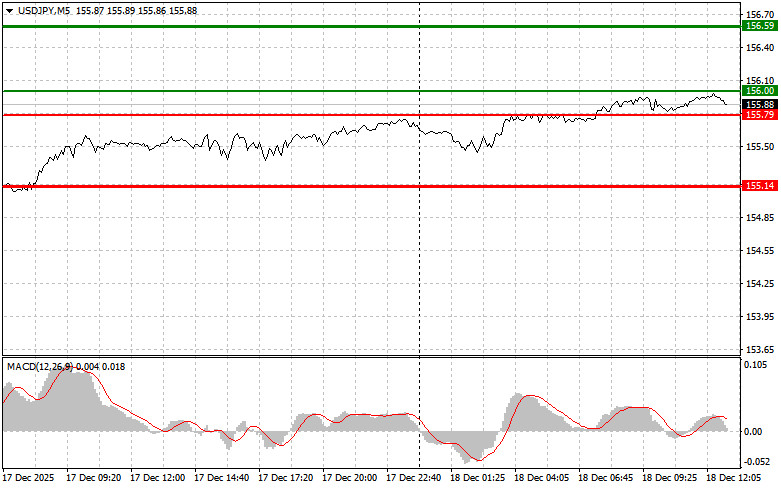This screenshot has width=781, height=489.
Task: Click the 154.55 price scale value
Action: tap(760, 250)
